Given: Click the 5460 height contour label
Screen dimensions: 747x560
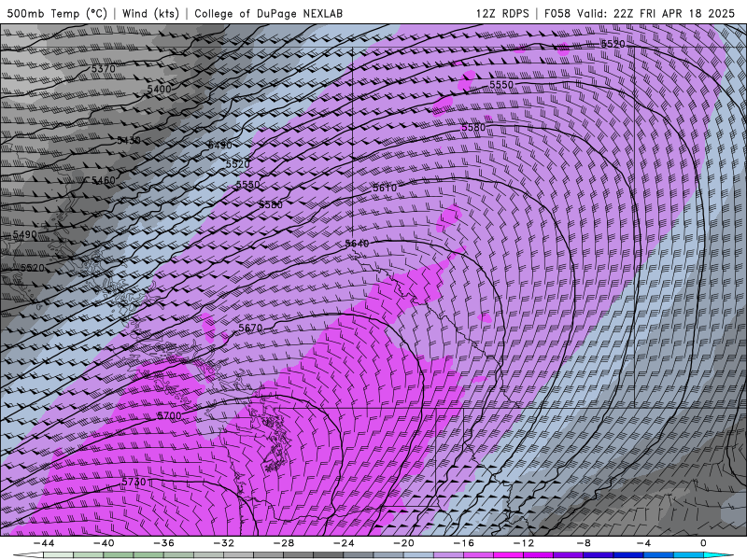Looking at the screenshot, I should point(104,180).
